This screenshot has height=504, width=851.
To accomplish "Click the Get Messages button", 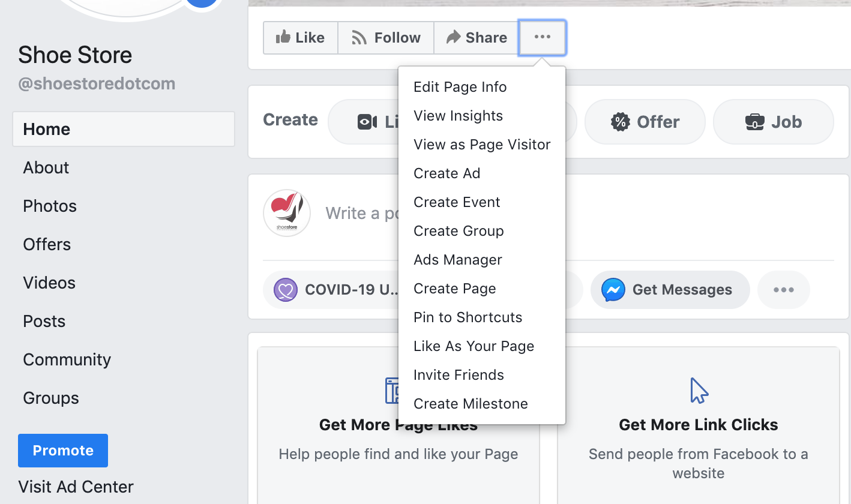I will click(670, 290).
